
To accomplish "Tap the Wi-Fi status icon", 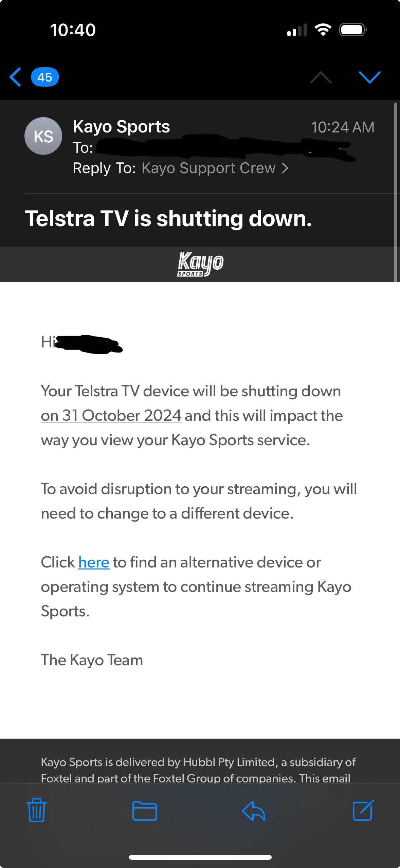I will [x=323, y=30].
